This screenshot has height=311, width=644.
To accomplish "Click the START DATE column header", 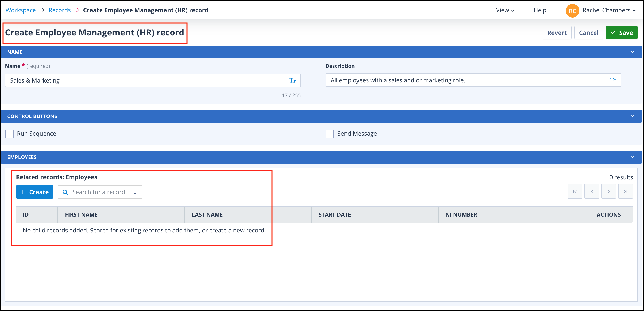I will (x=375, y=214).
